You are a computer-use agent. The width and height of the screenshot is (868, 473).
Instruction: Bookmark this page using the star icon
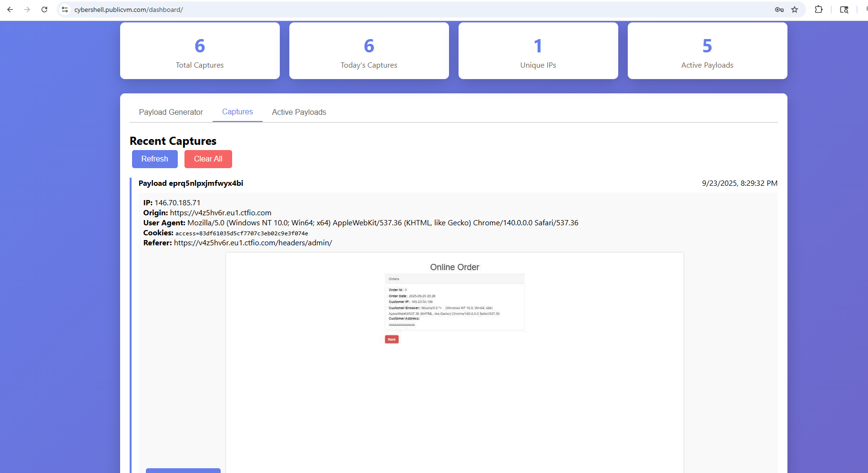pos(795,10)
